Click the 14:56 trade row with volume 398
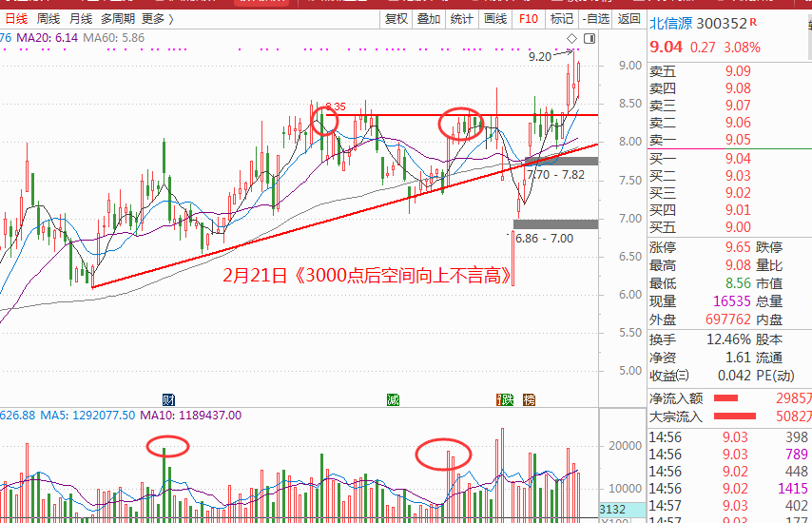 tap(729, 437)
